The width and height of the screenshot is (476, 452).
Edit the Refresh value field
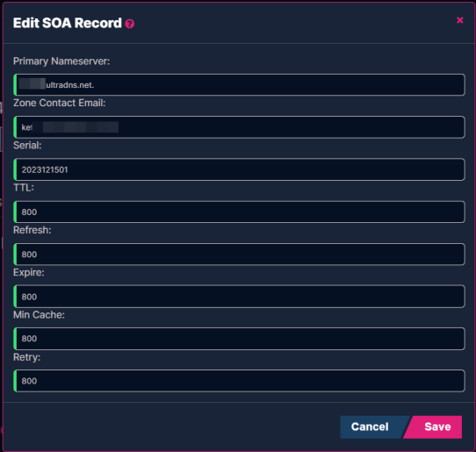point(239,255)
